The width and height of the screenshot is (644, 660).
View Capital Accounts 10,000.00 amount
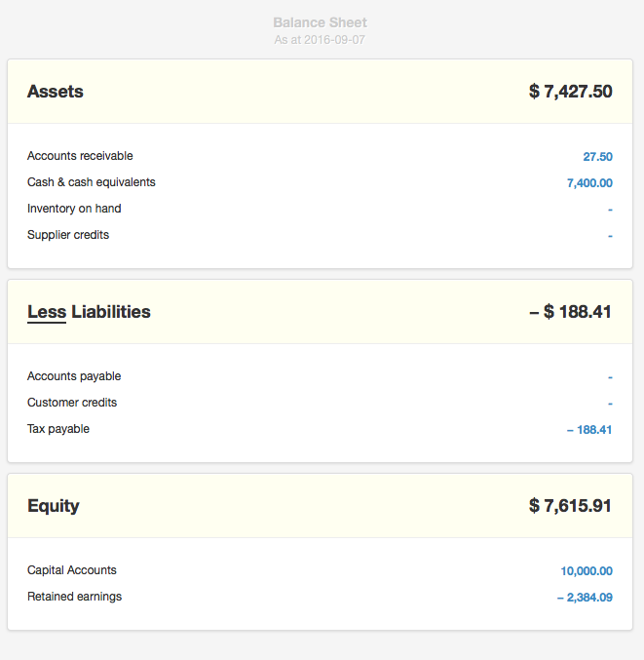tap(587, 571)
